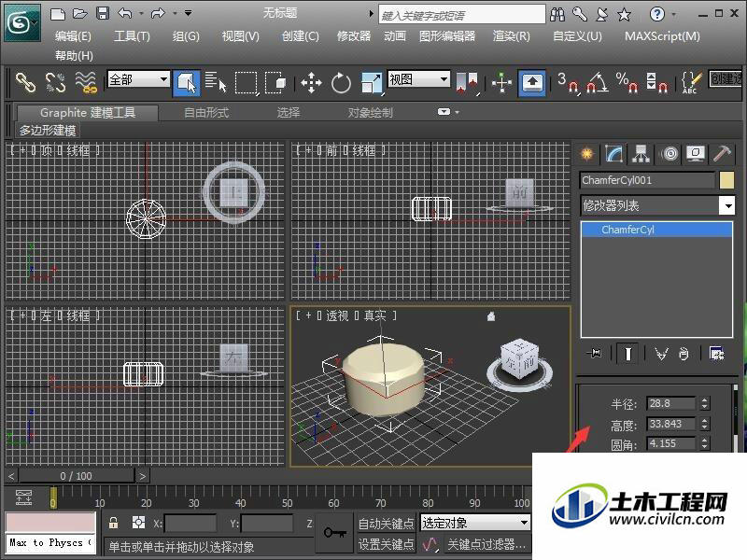The image size is (747, 560).
Task: Open the Create command panel tab
Action: point(587,154)
